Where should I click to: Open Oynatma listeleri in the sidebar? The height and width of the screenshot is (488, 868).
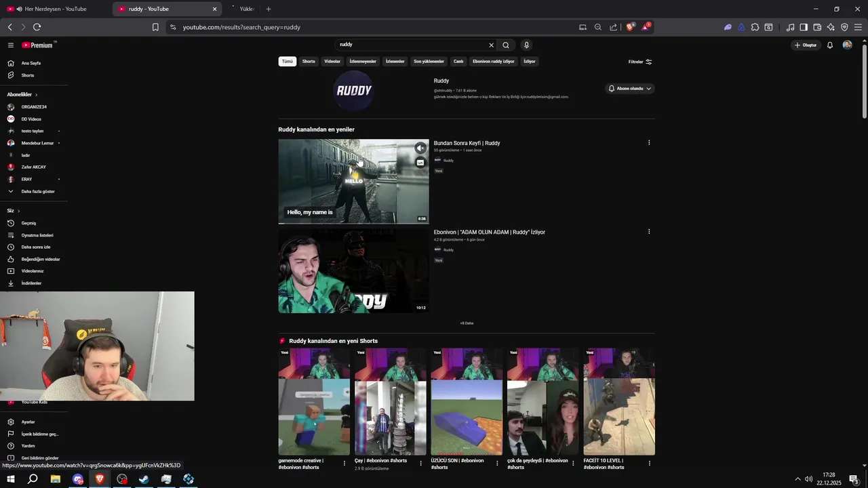(x=34, y=235)
